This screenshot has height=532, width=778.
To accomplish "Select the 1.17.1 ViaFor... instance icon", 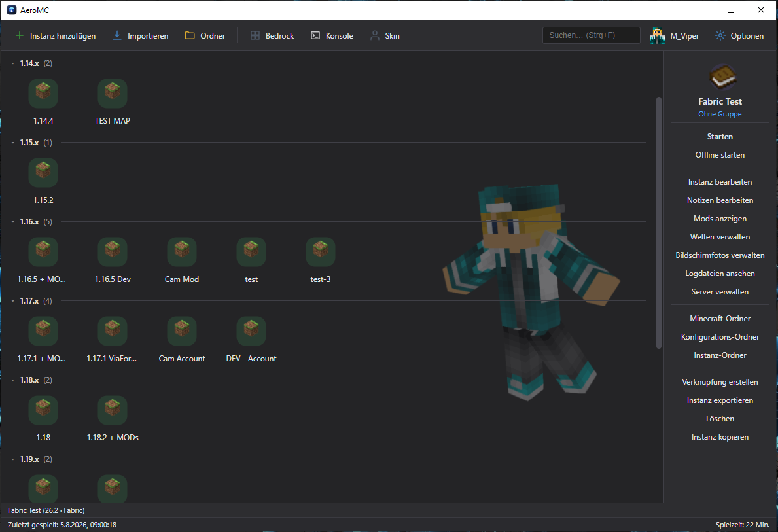I will tap(113, 331).
